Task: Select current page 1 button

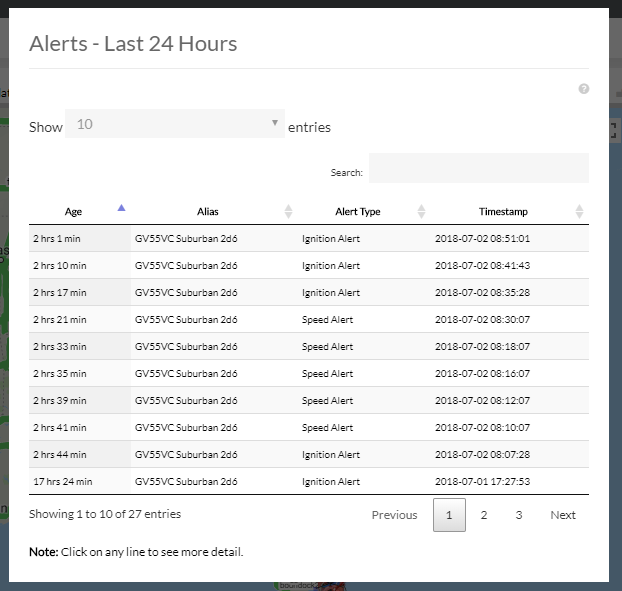Action: 449,515
